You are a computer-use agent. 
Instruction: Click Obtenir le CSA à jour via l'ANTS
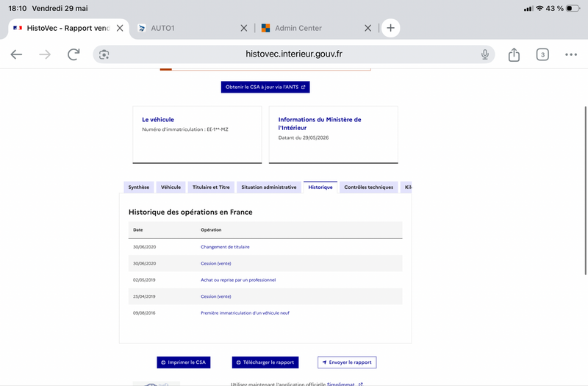tap(265, 87)
